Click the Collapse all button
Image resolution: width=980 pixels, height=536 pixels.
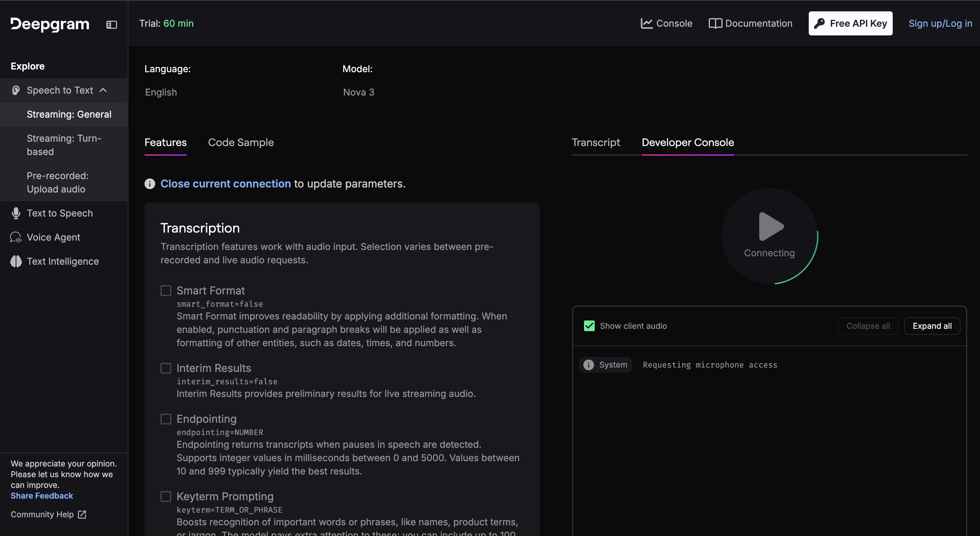click(x=868, y=326)
